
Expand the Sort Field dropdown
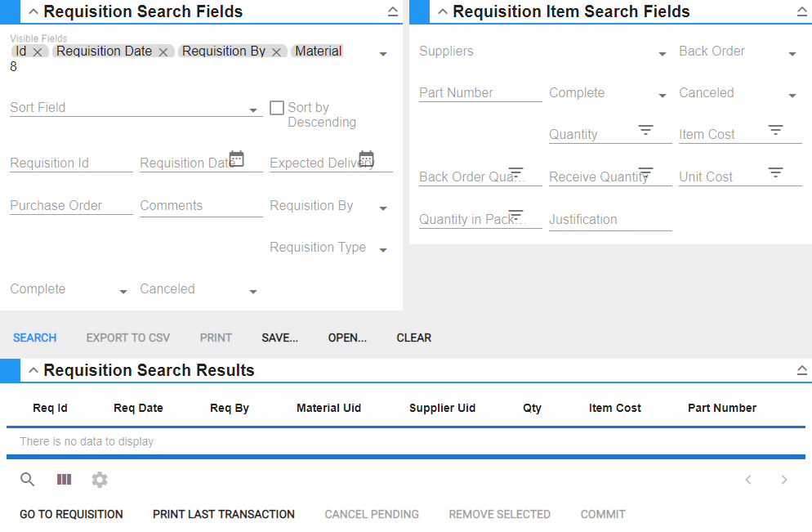point(253,110)
